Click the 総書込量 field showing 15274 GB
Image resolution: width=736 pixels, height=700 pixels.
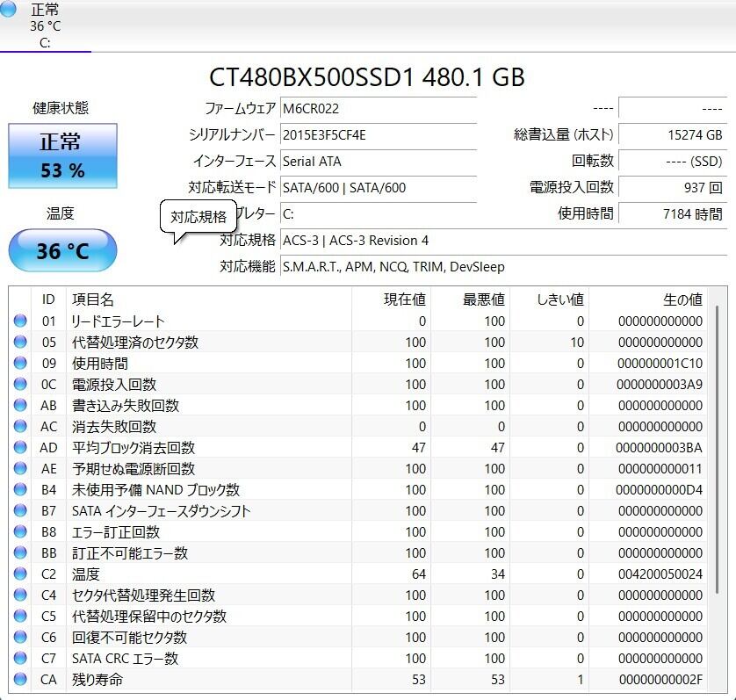(x=672, y=135)
